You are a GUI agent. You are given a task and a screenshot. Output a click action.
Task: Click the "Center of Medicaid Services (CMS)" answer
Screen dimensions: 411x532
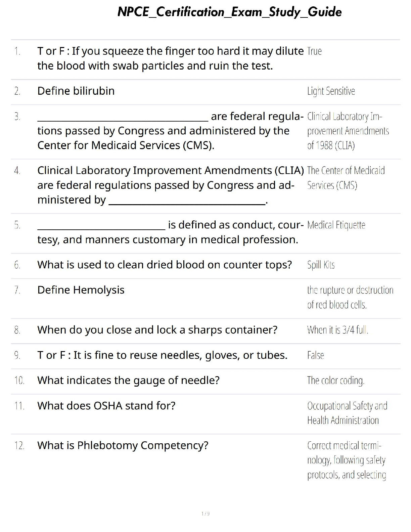[x=346, y=178]
